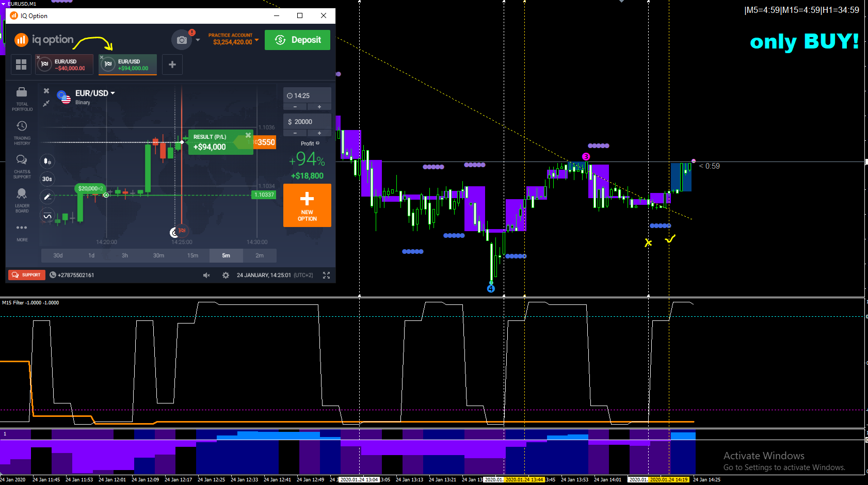Click the 24 January date and time text
The width and height of the screenshot is (868, 485).
point(264,275)
